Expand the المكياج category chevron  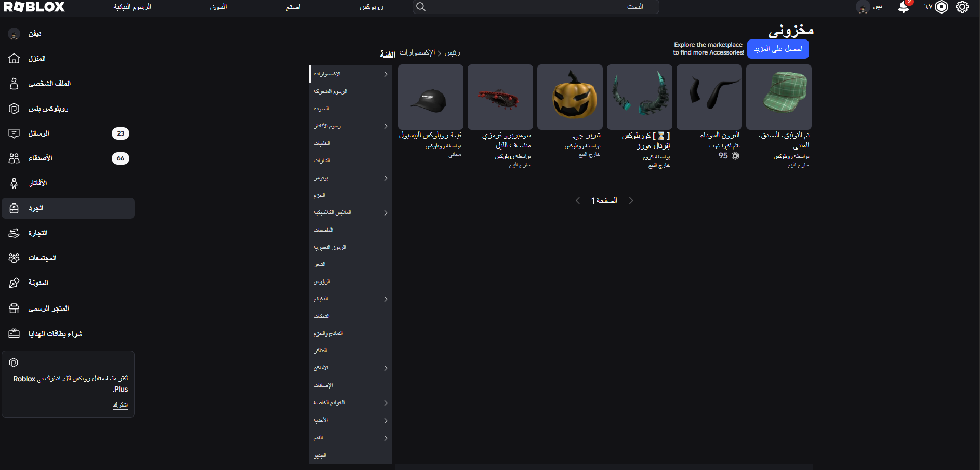tap(386, 299)
